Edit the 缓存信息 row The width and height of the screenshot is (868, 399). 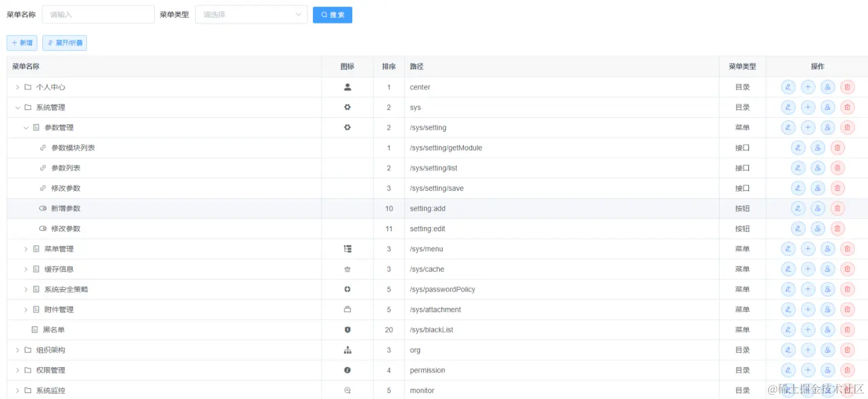pos(788,269)
